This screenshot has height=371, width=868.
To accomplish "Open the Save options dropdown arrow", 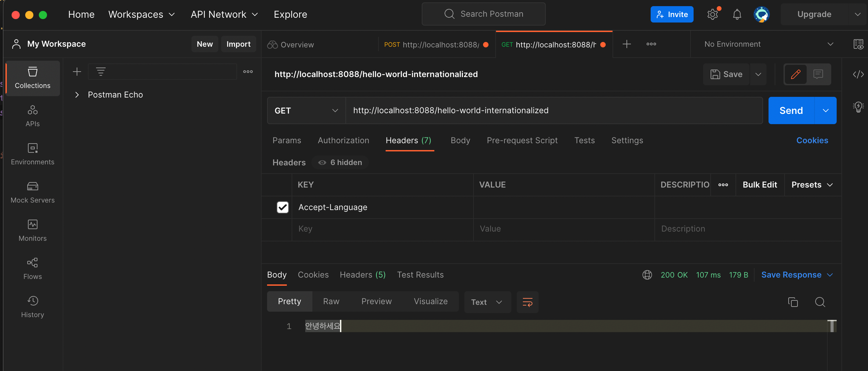I will pos(758,74).
